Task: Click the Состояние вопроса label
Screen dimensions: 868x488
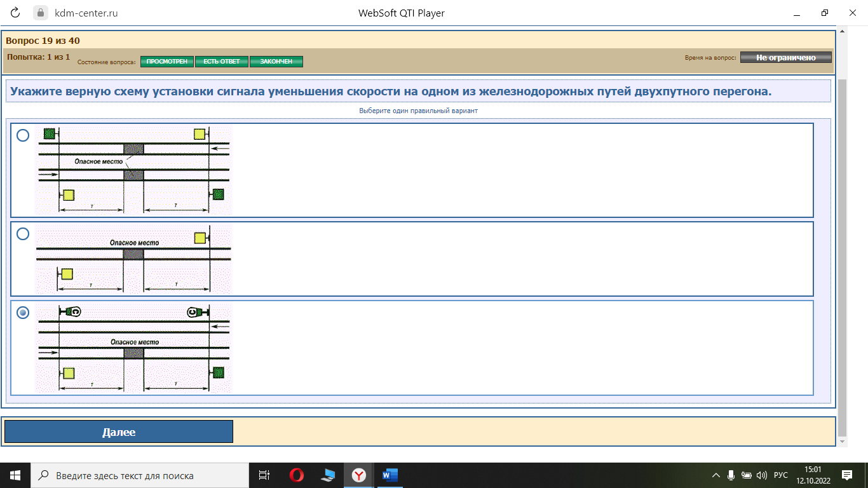Action: coord(106,62)
